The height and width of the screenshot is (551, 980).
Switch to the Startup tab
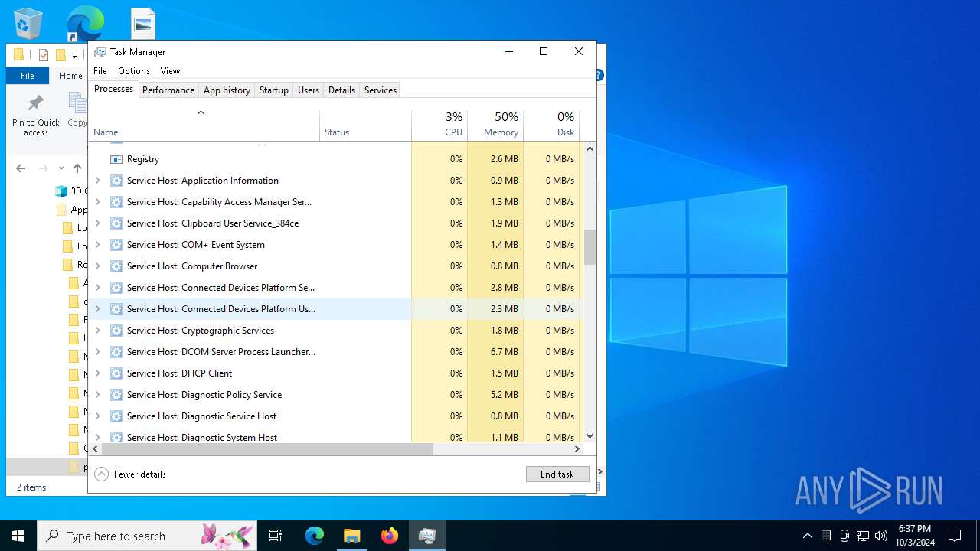tap(273, 90)
